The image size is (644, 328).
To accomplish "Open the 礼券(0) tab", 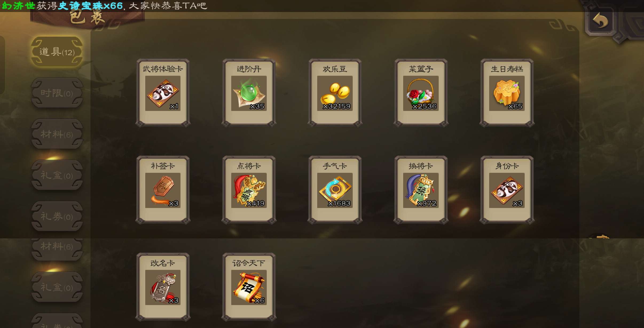I will [57, 216].
